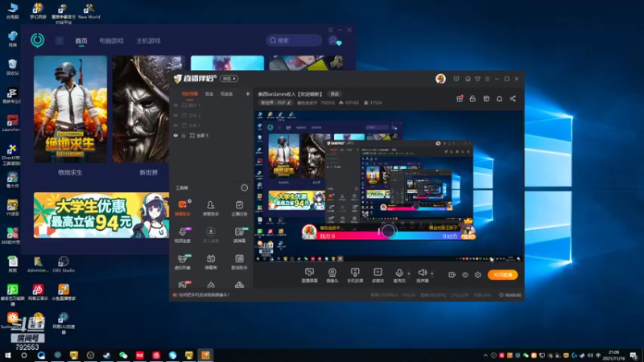
Task: Add 多媒体 media source
Action: 378,275
